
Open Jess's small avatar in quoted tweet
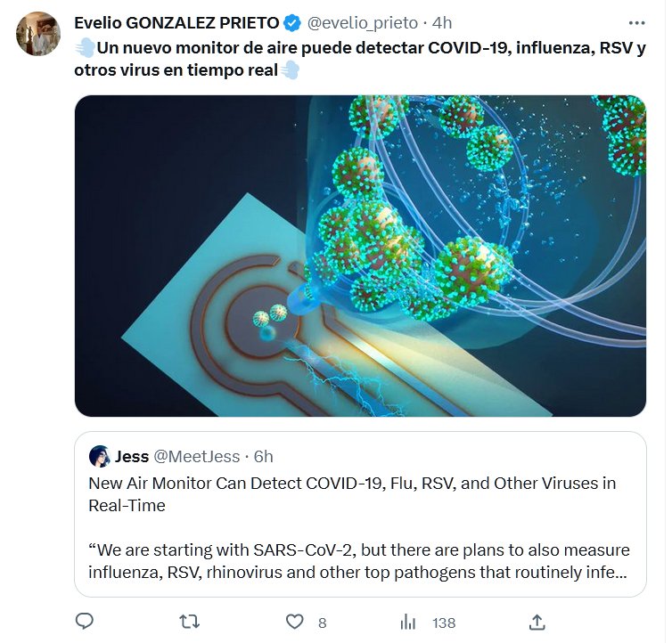pos(100,457)
